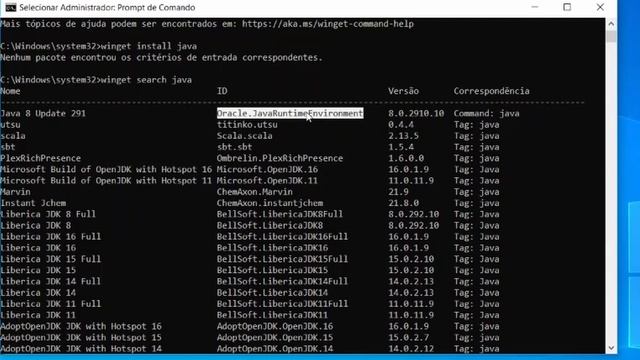Click highlighted Oracle.JavaRuntimeEnvironment ID
640x360 pixels.
[x=290, y=113]
